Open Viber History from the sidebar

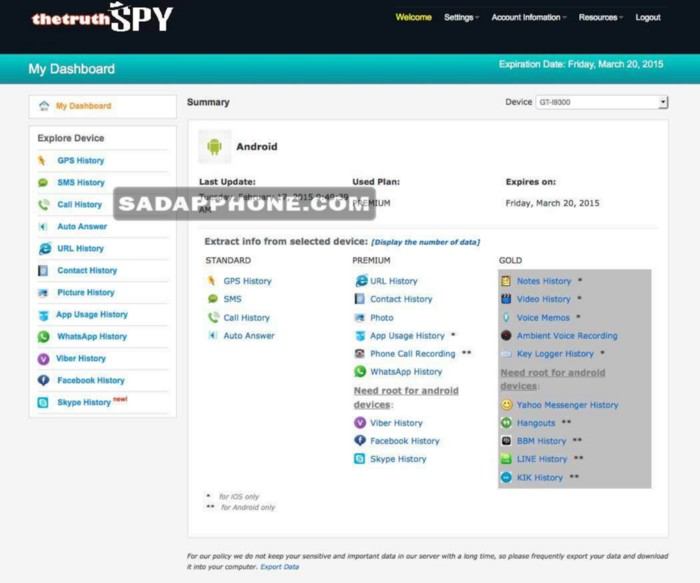point(81,358)
